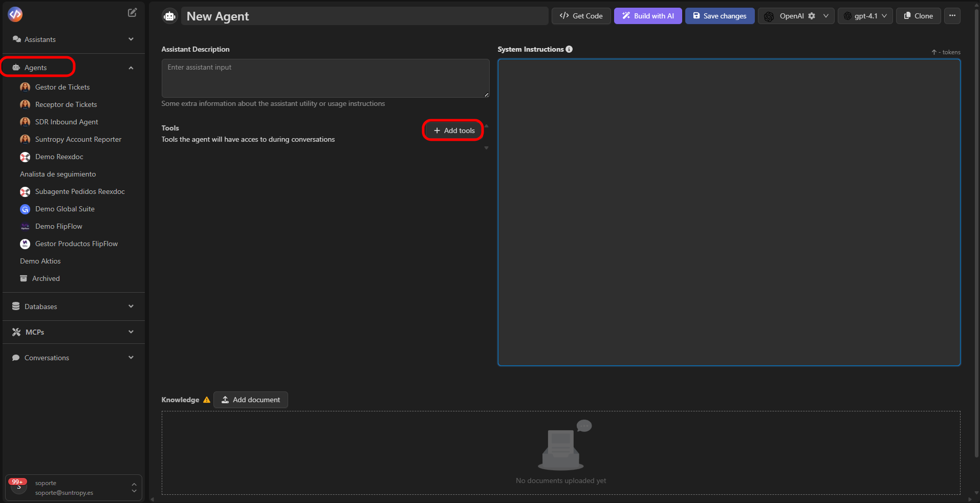
Task: Click the Add tools button
Action: pyautogui.click(x=454, y=130)
